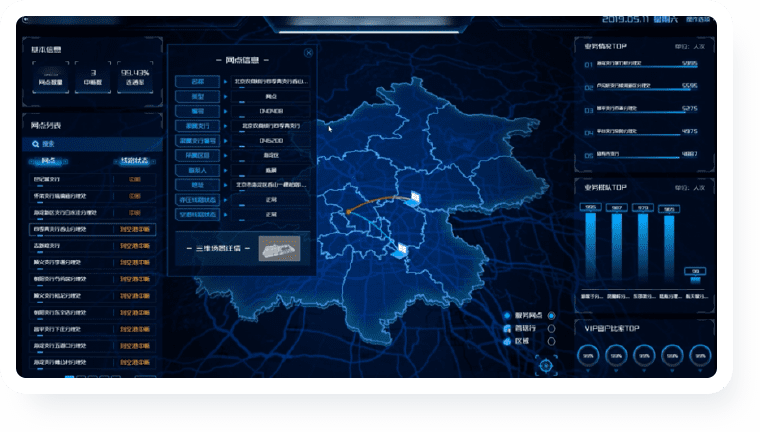This screenshot has height=432, width=760.
Task: Expand the arrow next to 地址
Action: click(225, 185)
